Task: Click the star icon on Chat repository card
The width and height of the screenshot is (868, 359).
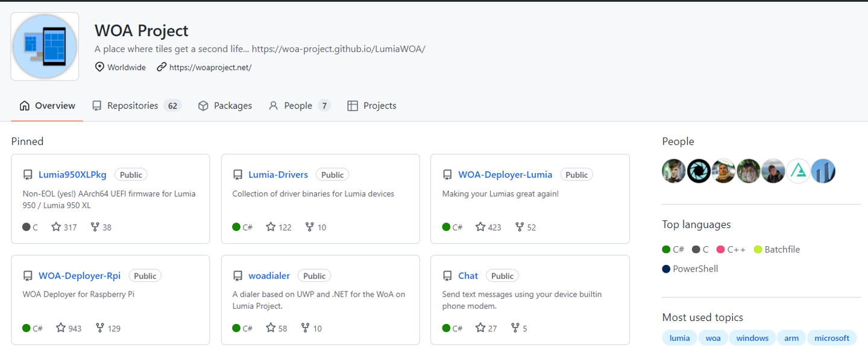Action: coord(480,328)
